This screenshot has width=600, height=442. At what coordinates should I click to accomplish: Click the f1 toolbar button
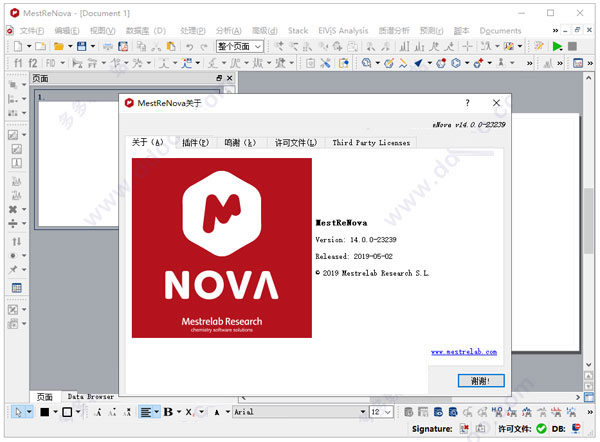click(x=18, y=63)
